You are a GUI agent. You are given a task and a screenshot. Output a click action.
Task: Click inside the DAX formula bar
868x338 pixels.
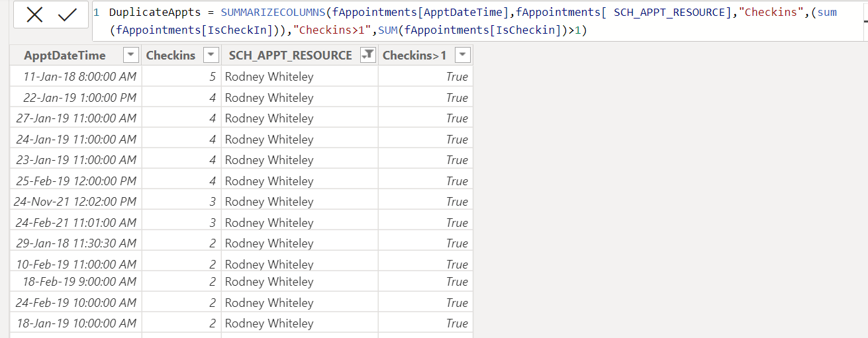[477, 21]
